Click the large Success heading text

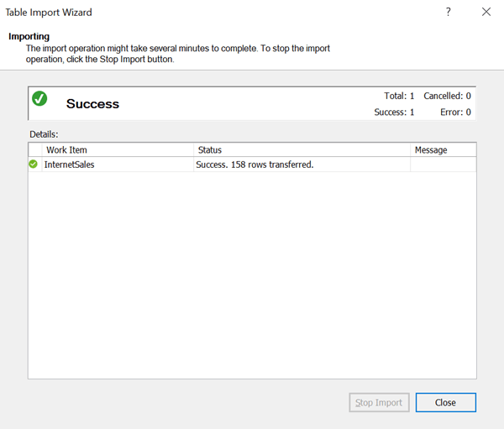pyautogui.click(x=92, y=104)
